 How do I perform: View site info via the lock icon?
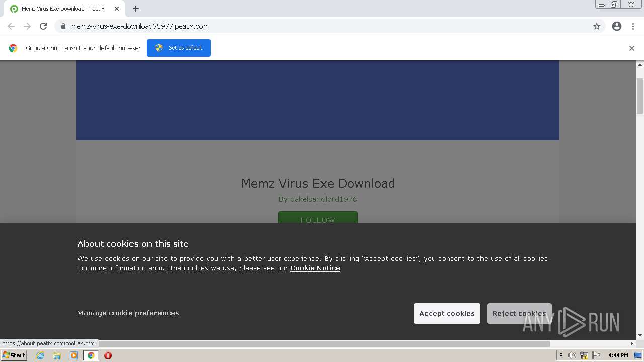(63, 26)
